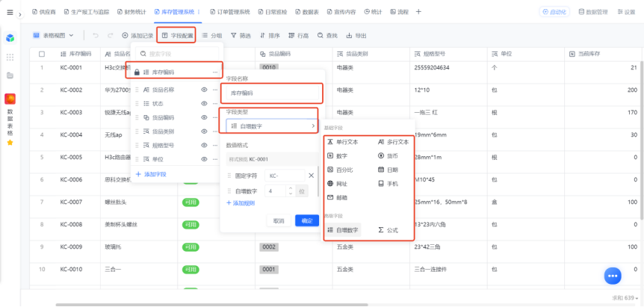644x307 pixels.
Task: Click the 取消 cancel button
Action: pos(279,221)
